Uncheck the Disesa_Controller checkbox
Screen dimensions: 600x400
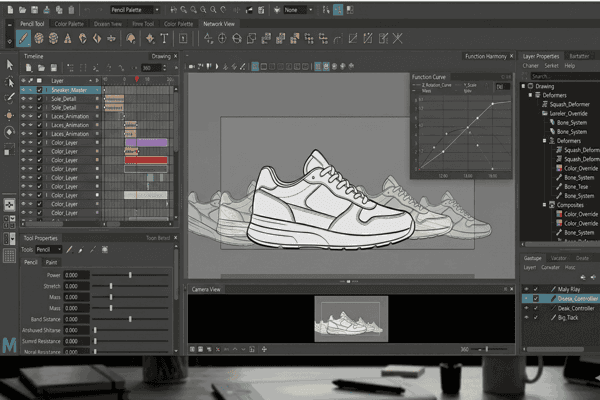pos(536,299)
